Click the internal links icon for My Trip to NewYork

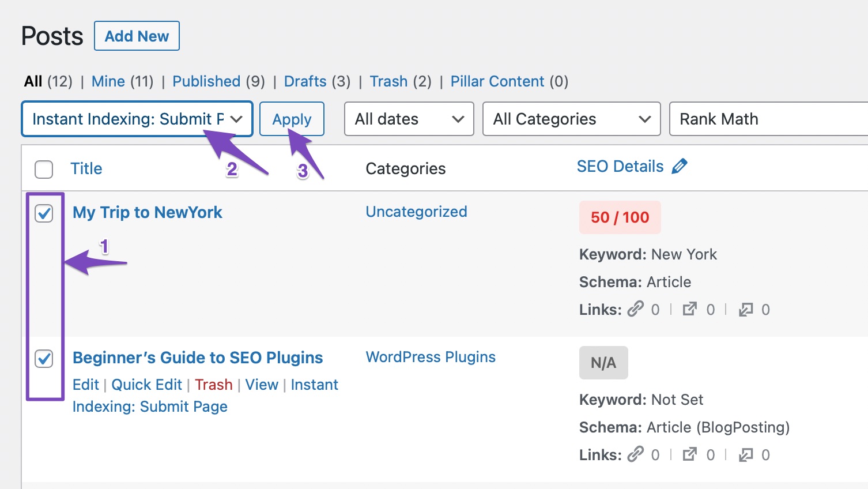(636, 309)
